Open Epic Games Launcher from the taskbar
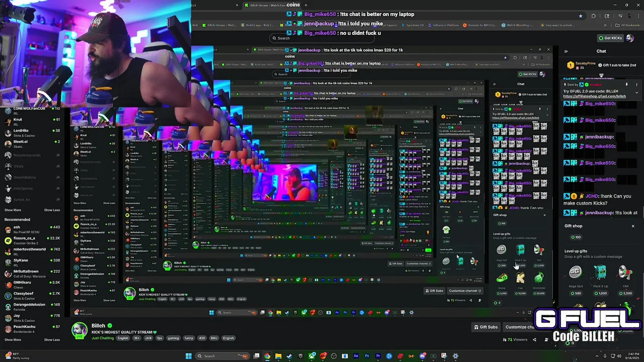The height and width of the screenshot is (362, 644). pos(300,356)
